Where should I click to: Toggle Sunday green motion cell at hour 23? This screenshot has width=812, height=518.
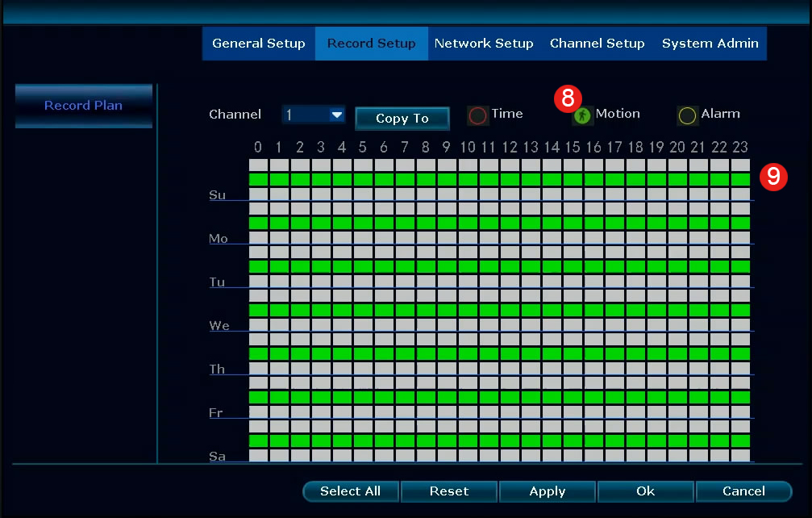click(x=740, y=180)
